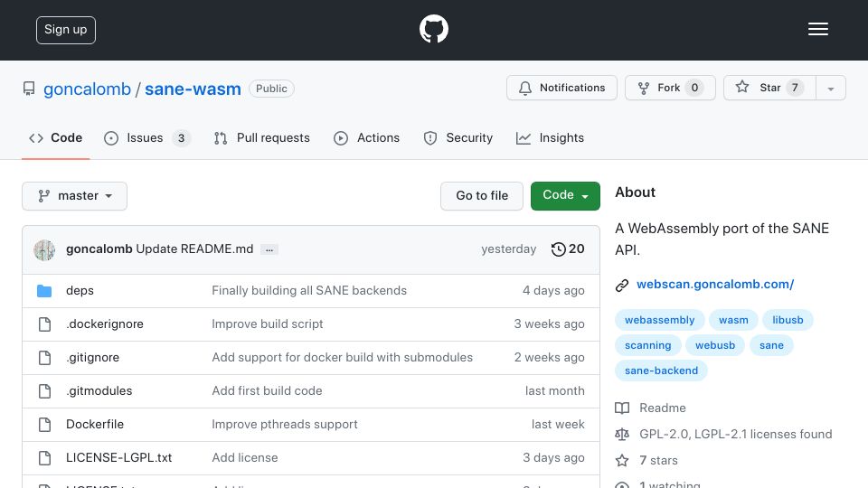This screenshot has width=868, height=488.
Task: Open the LICENSE-LGPL.txt file name
Action: click(x=119, y=457)
